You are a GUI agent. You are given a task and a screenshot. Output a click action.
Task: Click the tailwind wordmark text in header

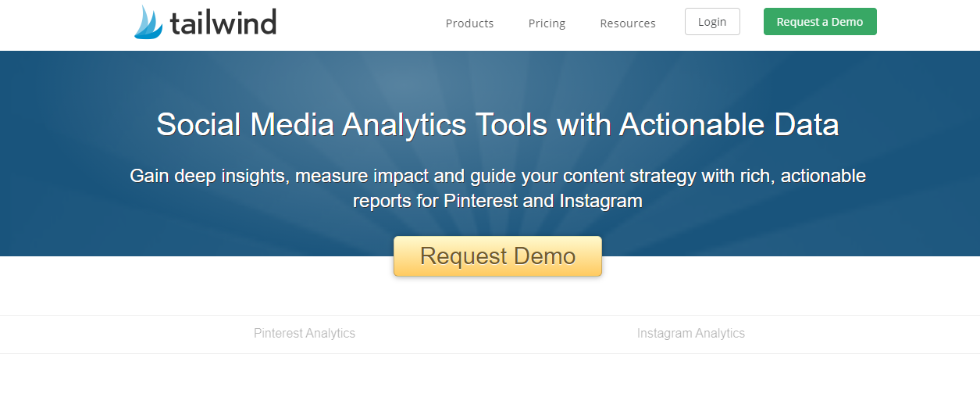(x=223, y=23)
